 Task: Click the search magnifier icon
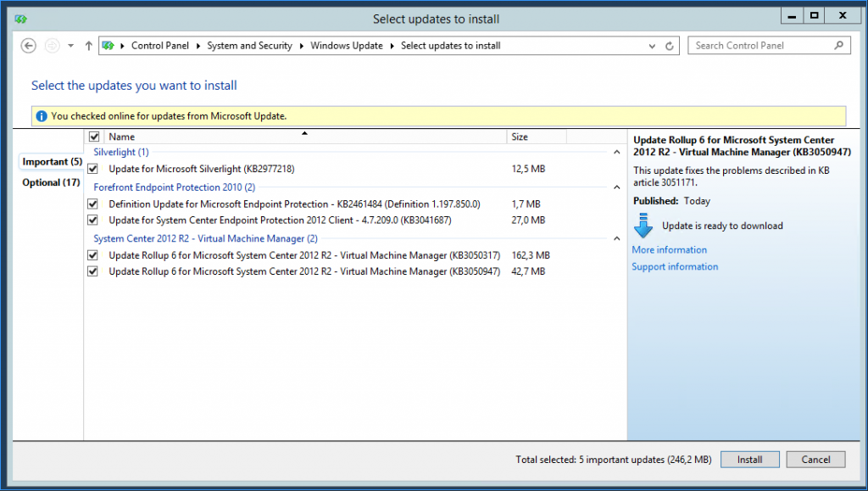pos(838,46)
